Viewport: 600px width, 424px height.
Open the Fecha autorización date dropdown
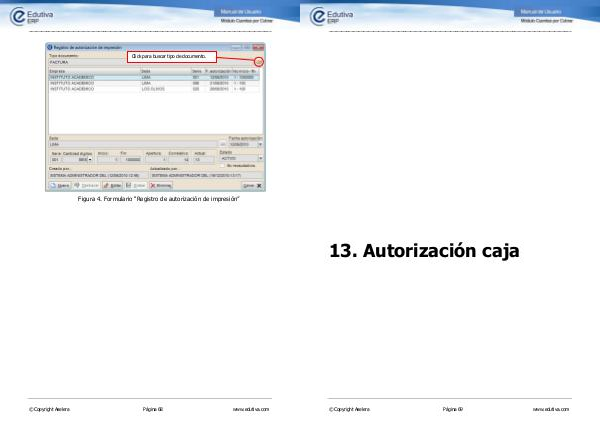tap(260, 143)
